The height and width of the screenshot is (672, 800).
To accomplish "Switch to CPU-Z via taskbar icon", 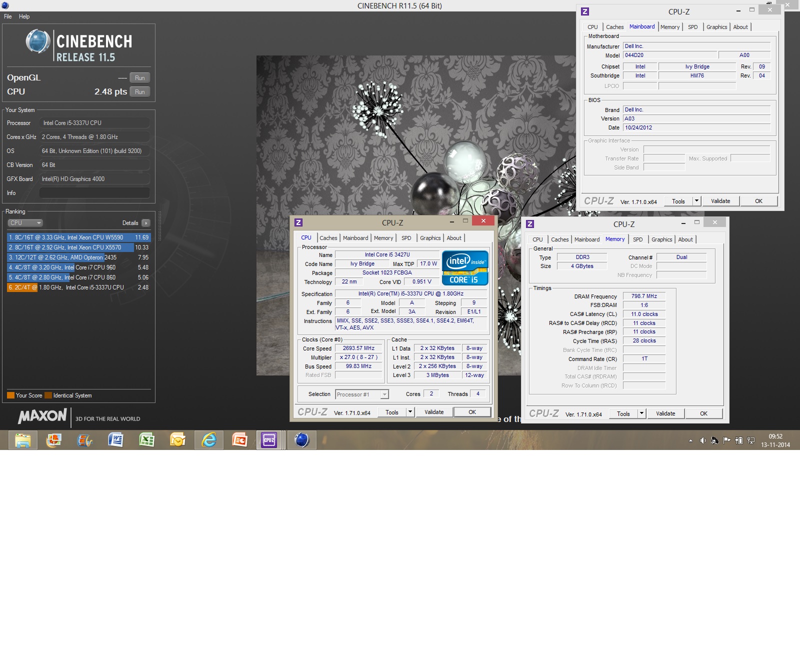I will [x=269, y=440].
